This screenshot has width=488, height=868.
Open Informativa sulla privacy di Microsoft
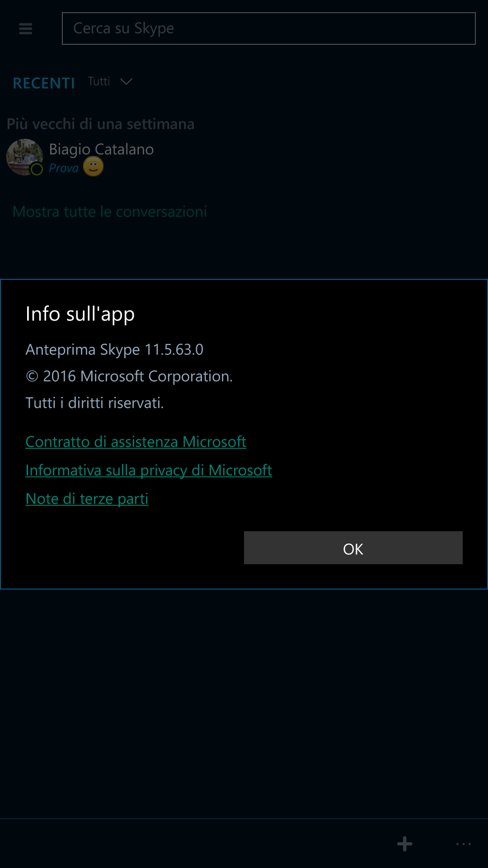tap(149, 470)
